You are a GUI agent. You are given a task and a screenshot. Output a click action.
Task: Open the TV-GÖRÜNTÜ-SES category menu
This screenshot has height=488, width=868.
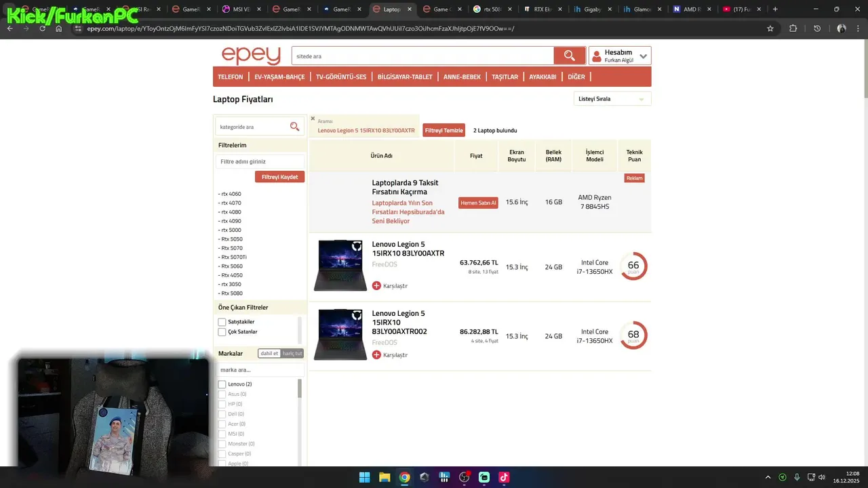[x=341, y=77]
